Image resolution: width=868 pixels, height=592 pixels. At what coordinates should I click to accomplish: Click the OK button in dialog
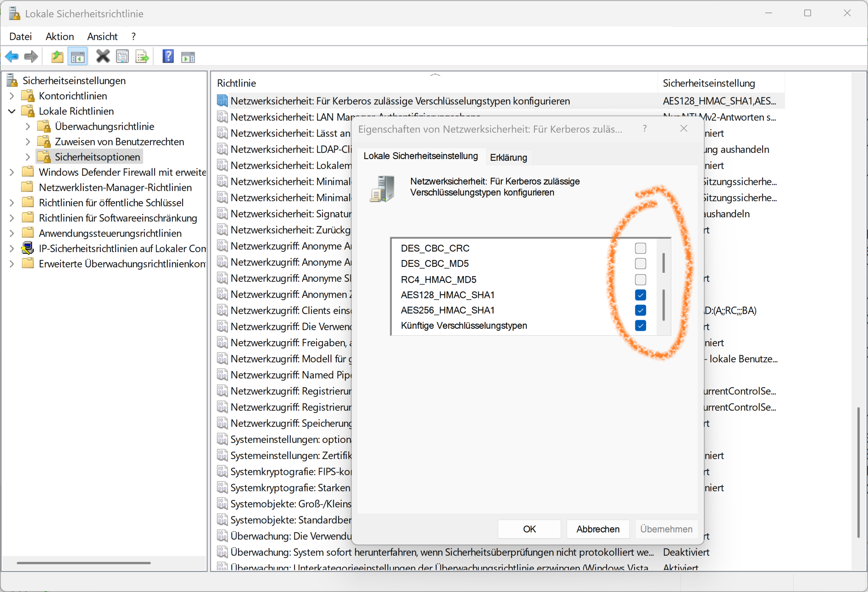(x=529, y=529)
